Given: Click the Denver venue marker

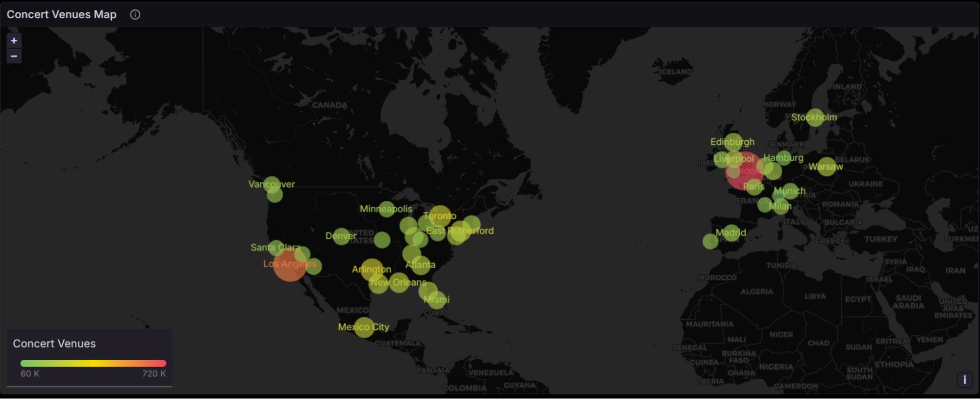Looking at the screenshot, I should click(341, 236).
